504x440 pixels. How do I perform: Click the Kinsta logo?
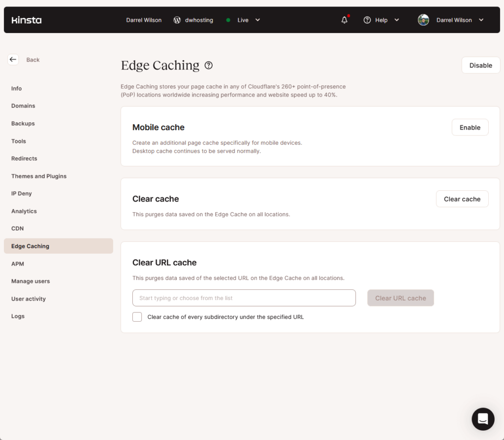click(27, 20)
